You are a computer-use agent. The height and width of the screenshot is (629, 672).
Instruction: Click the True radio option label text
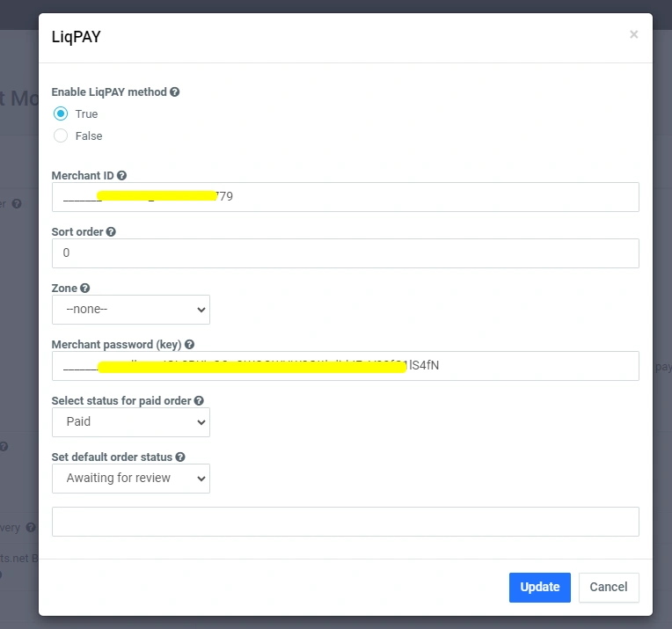click(86, 114)
